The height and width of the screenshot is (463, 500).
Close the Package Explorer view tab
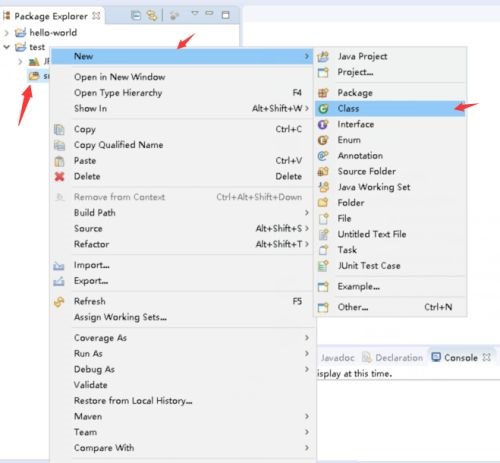(x=96, y=16)
